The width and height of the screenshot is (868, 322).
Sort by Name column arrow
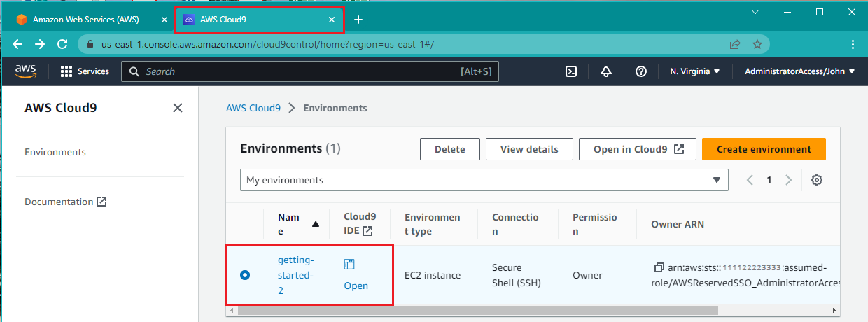[x=316, y=225]
